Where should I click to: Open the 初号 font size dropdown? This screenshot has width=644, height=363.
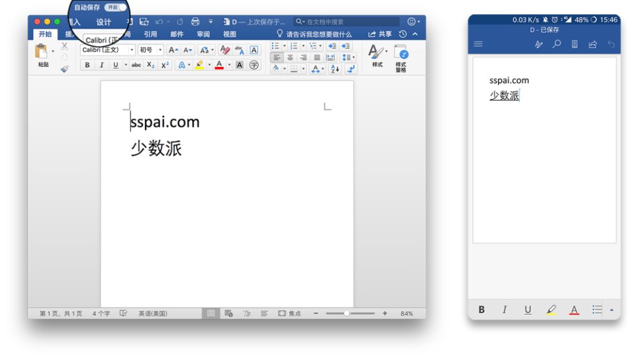point(150,50)
